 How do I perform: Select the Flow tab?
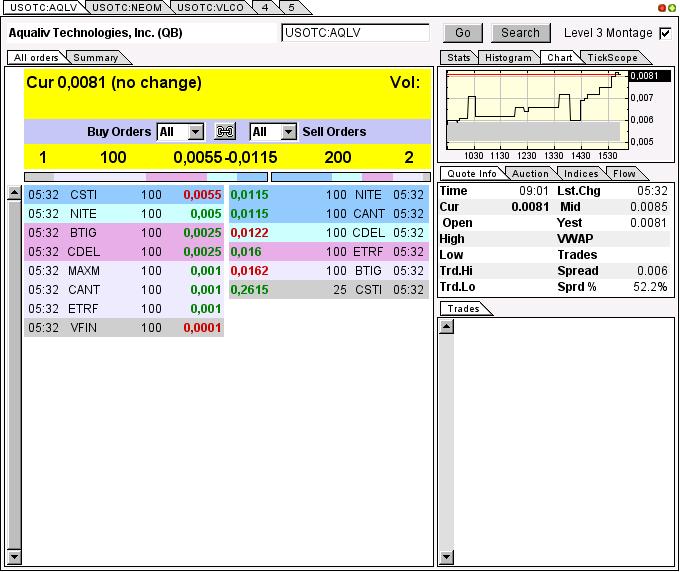624,174
